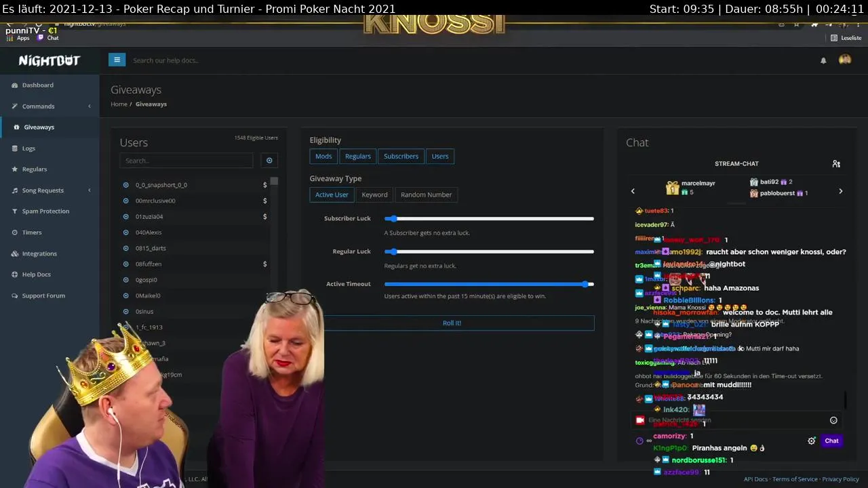Open the browser Apps shortcut icon

(9, 38)
